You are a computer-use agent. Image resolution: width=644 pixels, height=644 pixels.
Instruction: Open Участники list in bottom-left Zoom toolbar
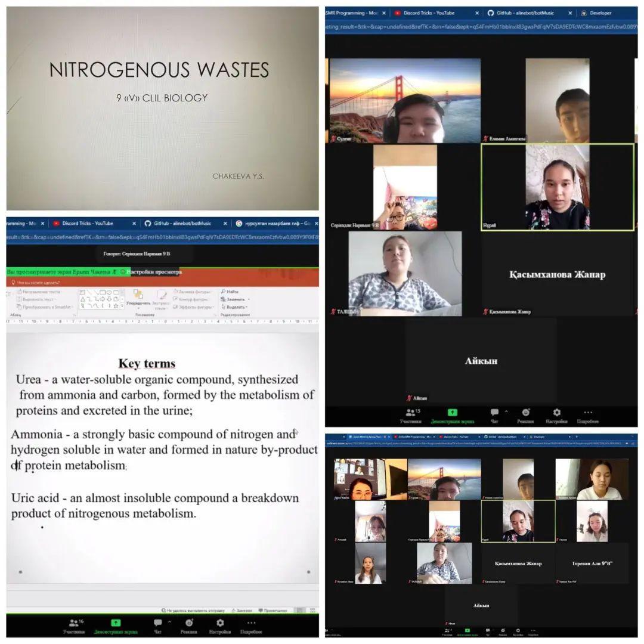click(75, 626)
